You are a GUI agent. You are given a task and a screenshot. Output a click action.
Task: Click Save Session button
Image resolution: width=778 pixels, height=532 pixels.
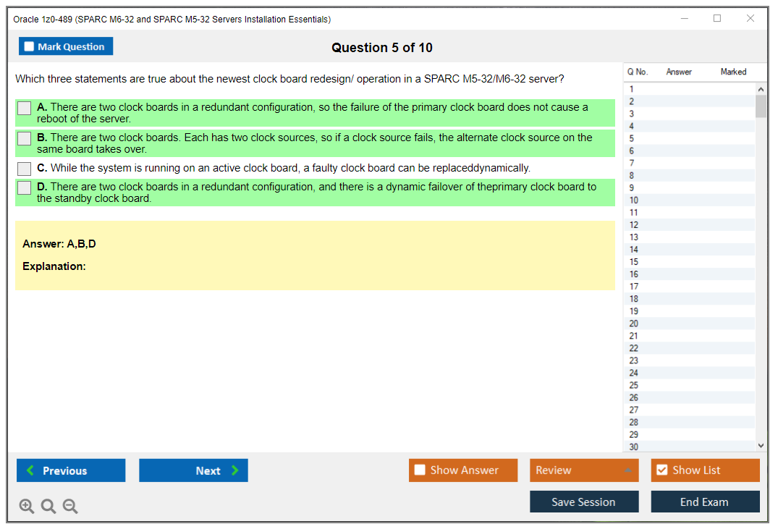pos(584,502)
